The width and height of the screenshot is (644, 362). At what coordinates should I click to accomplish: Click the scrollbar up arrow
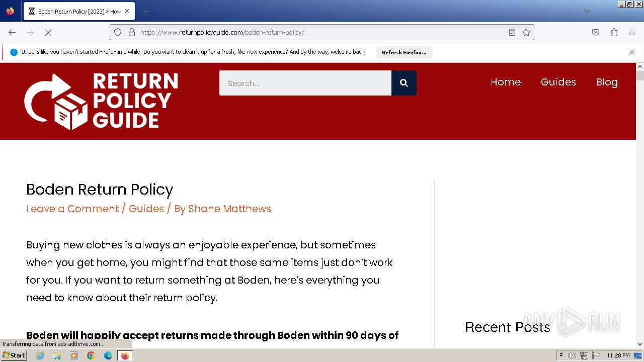640,66
